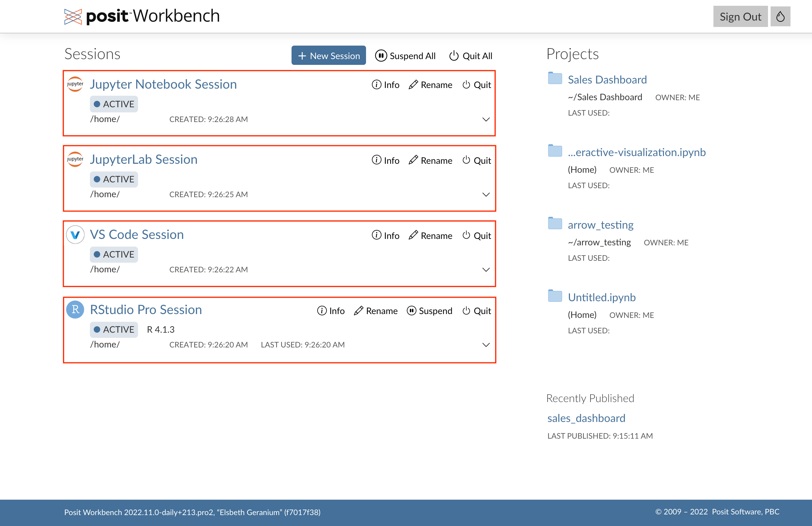Show Info for RStudio Pro Session
The width and height of the screenshot is (812, 526).
pyautogui.click(x=331, y=311)
